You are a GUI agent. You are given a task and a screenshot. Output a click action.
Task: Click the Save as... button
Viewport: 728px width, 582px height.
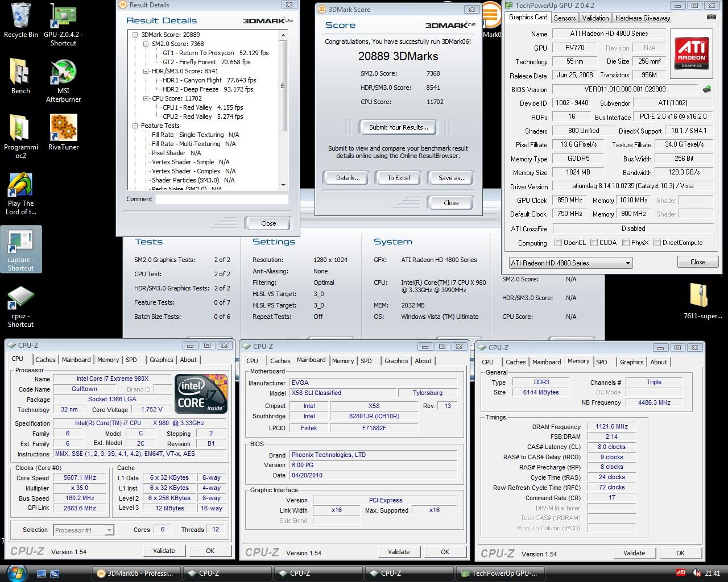click(x=452, y=178)
